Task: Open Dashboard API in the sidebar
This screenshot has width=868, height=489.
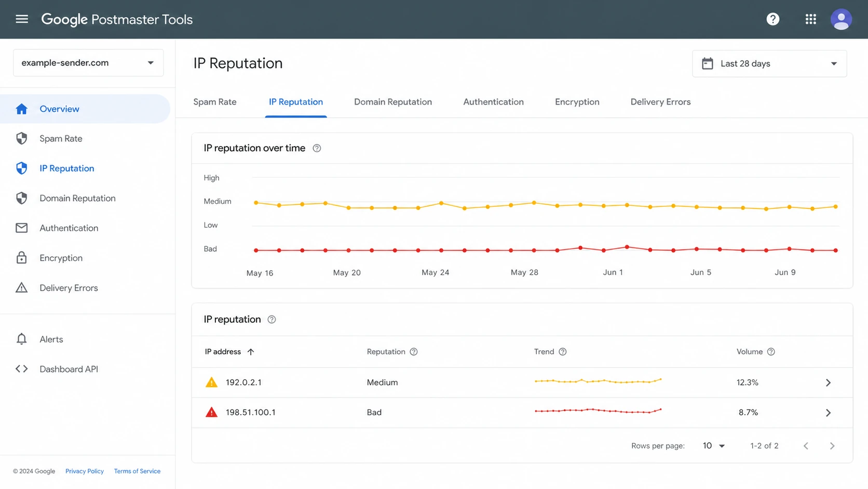Action: (85, 369)
